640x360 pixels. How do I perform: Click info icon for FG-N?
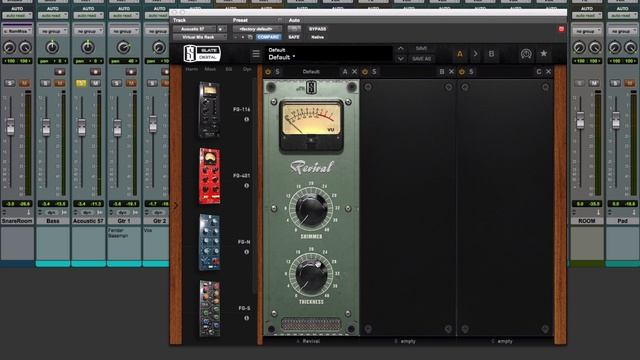[247, 252]
